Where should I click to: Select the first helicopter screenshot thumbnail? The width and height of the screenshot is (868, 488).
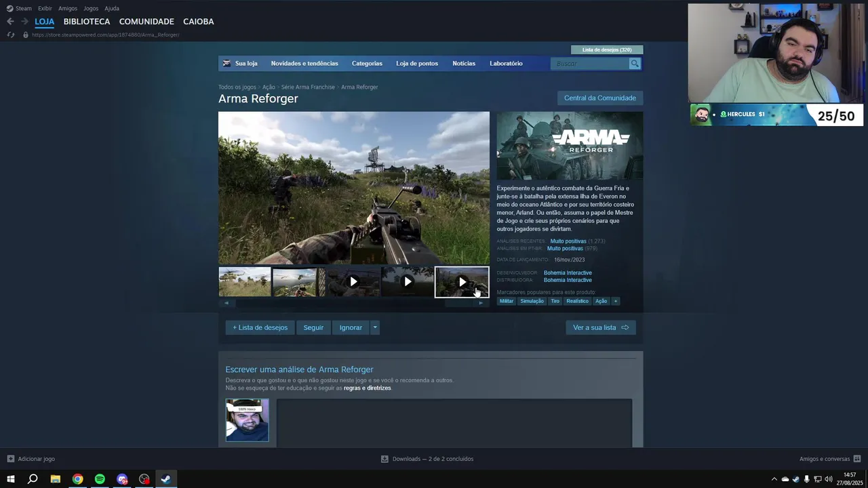(245, 282)
